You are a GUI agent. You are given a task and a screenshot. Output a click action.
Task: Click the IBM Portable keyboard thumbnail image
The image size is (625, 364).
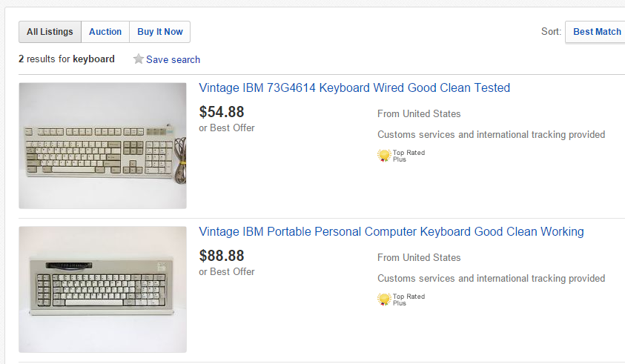[102, 289]
